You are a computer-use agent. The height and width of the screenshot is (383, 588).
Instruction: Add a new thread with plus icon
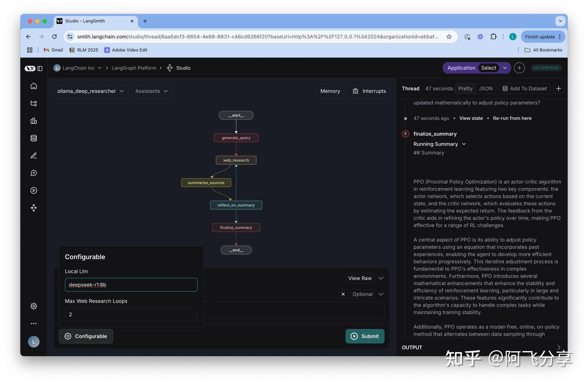[x=559, y=89]
